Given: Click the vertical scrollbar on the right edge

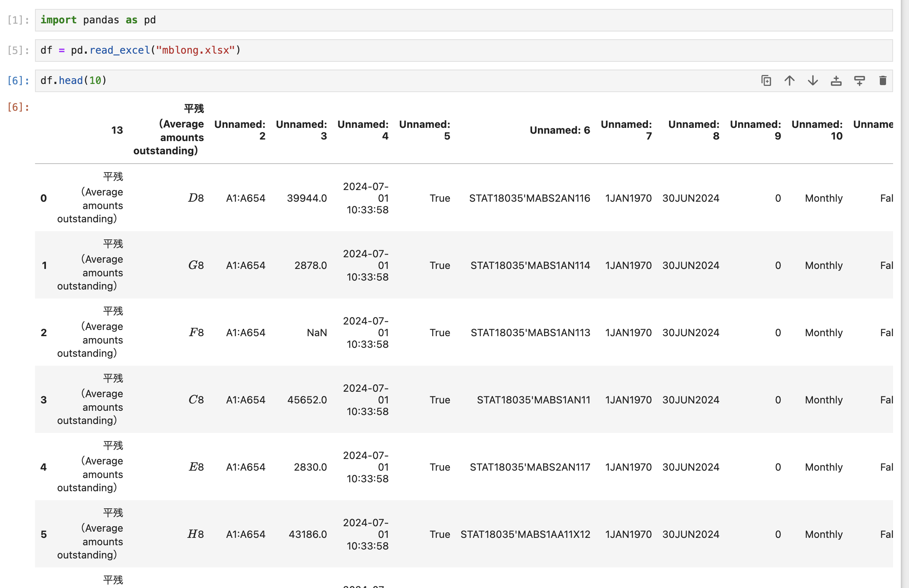Looking at the screenshot, I should click(x=905, y=294).
